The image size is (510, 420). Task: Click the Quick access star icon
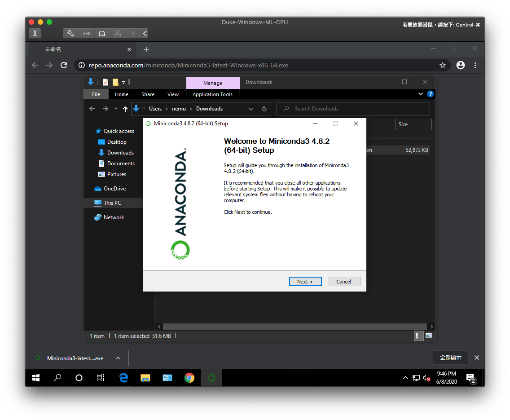pos(99,131)
